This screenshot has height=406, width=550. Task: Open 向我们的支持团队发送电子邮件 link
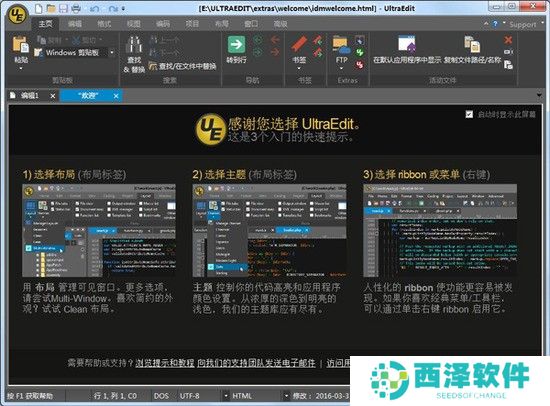pos(256,363)
